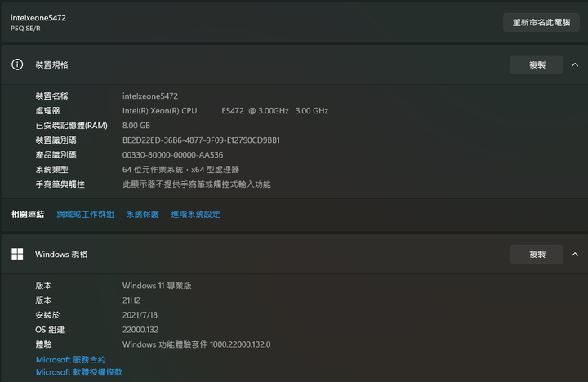Click the 裝置規格 section header text
The height and width of the screenshot is (382, 588).
point(51,64)
